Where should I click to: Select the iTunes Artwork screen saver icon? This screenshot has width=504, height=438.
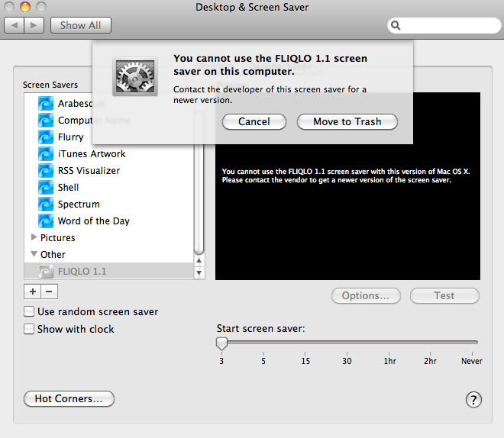[46, 153]
